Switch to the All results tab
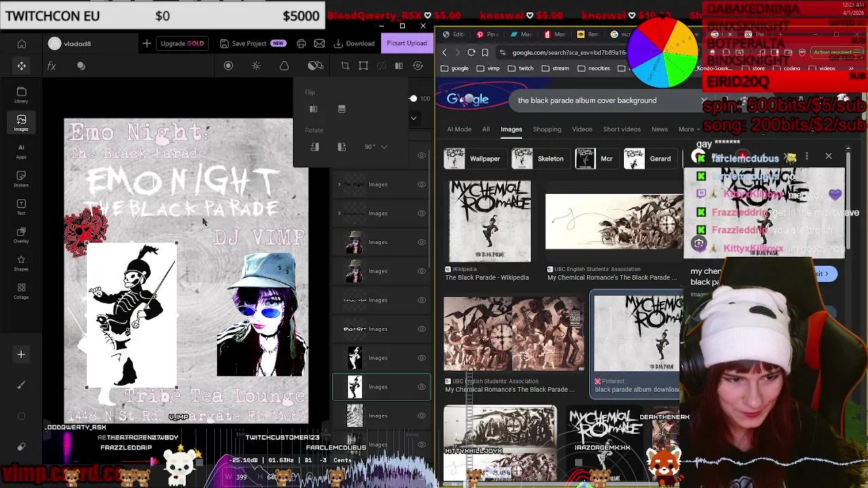 point(486,129)
